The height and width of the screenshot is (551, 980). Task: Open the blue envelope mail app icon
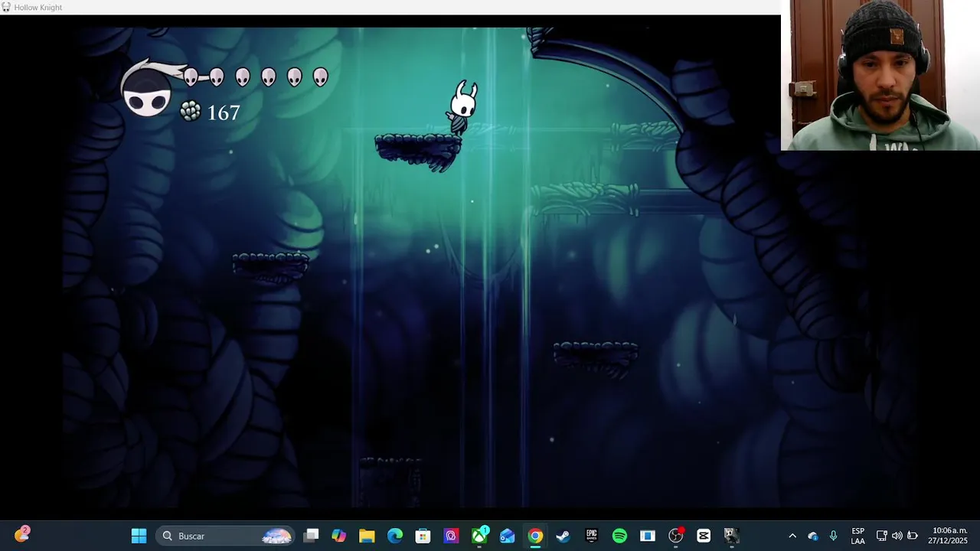(507, 536)
